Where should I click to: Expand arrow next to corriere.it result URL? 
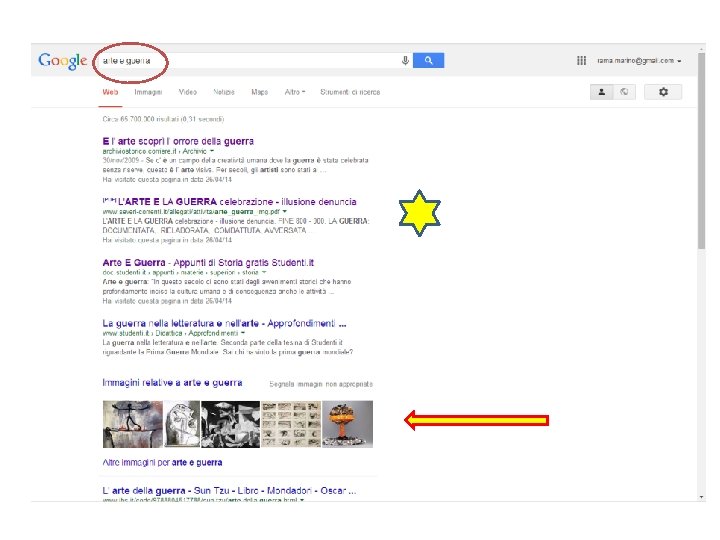(x=212, y=151)
